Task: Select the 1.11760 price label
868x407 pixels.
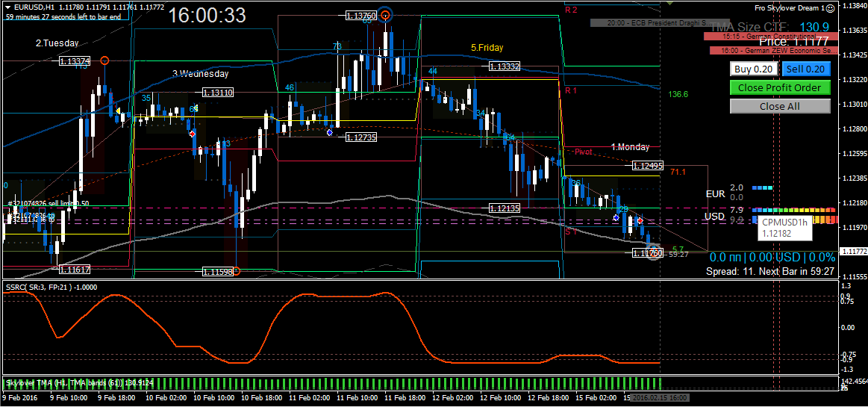Action: click(x=648, y=253)
